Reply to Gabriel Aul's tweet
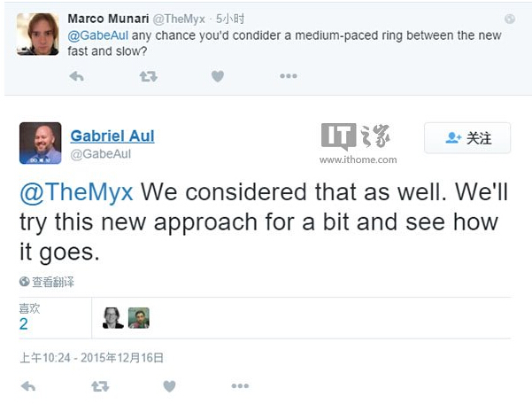The image size is (532, 404). click(27, 387)
